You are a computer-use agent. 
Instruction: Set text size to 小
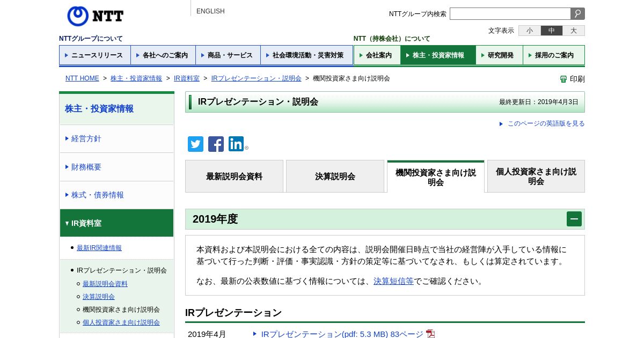[x=530, y=31]
